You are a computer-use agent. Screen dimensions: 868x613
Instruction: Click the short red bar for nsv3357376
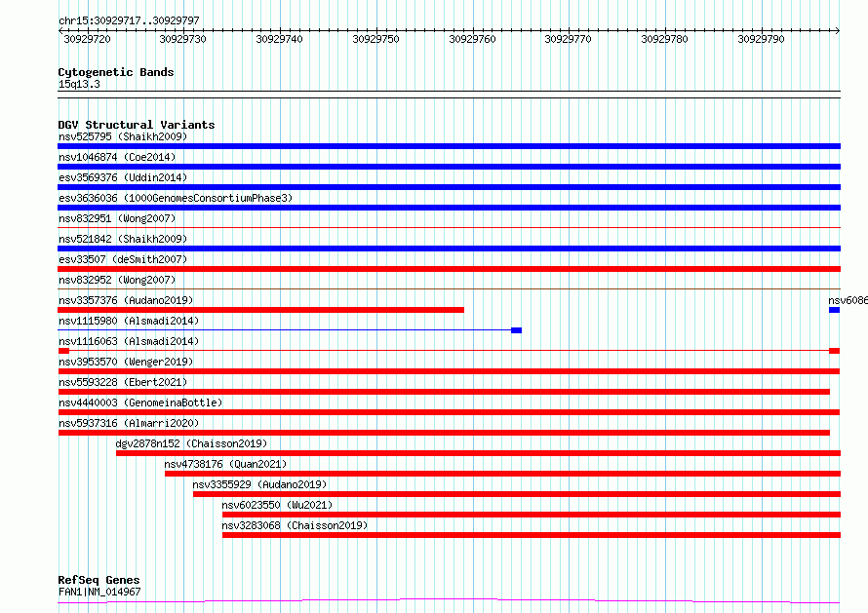point(260,310)
